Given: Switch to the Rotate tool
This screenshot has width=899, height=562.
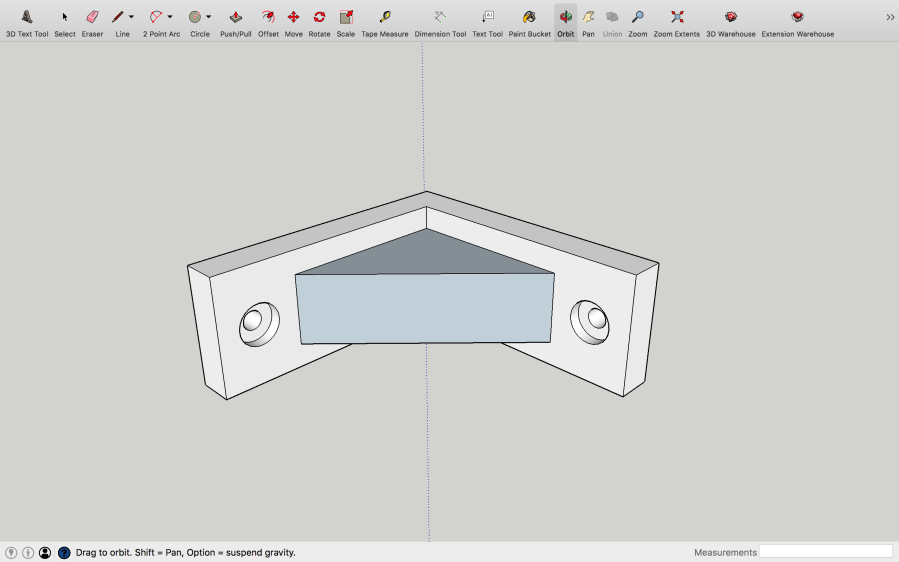Looking at the screenshot, I should 319,17.
